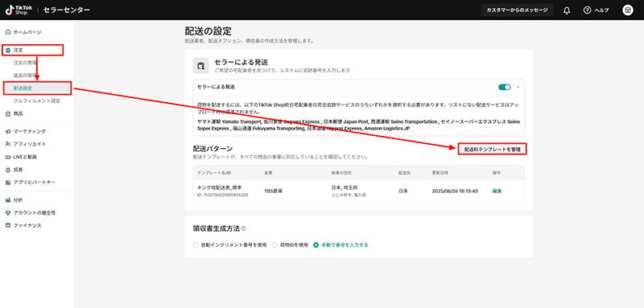Screen dimensions: 644x308
Task: Click the 成長 growth icon
Action: pyautogui.click(x=8, y=170)
